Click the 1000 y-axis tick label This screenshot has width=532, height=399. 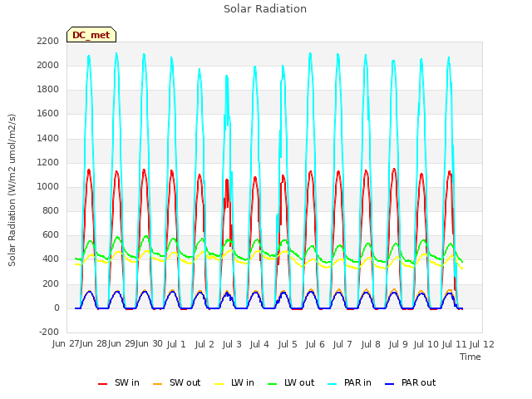click(x=48, y=186)
